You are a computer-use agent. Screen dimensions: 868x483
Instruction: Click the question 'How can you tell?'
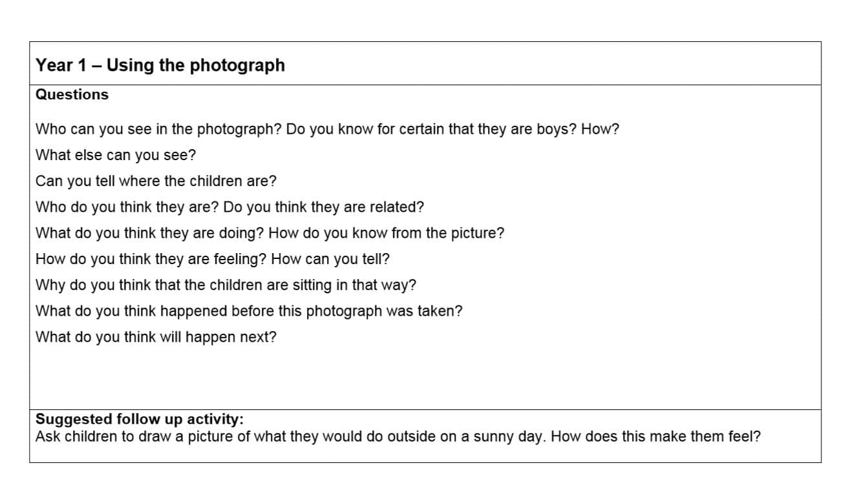click(x=330, y=259)
